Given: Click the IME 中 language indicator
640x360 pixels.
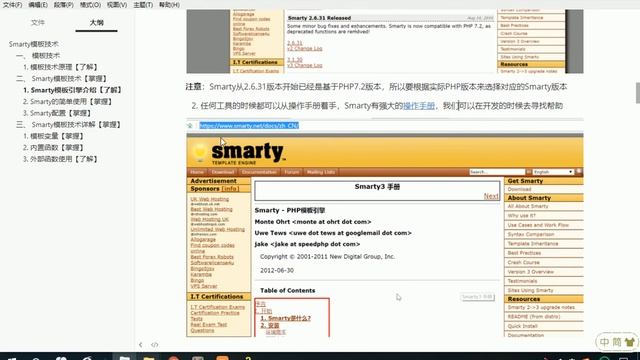Looking at the screenshot, I should click(604, 342).
